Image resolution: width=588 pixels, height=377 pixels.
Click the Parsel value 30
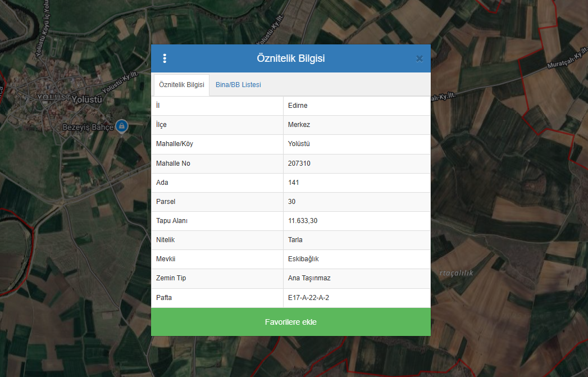click(291, 202)
